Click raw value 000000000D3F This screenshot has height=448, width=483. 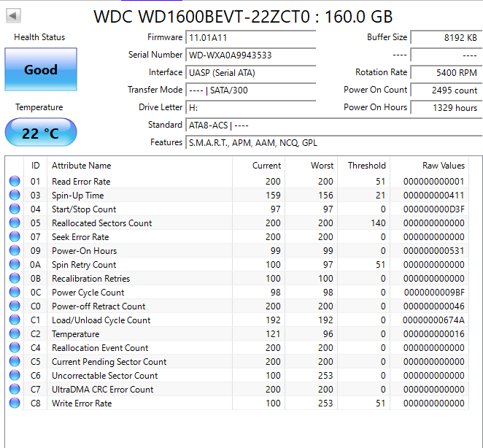(433, 209)
